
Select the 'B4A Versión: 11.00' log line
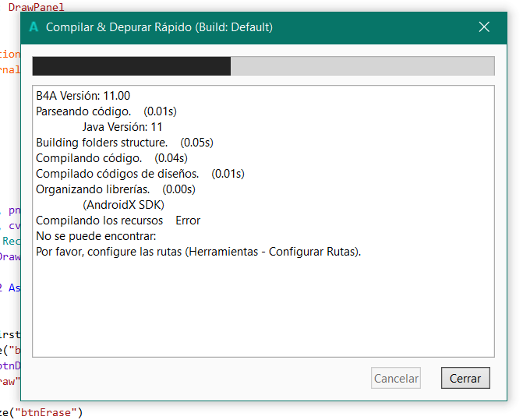[x=83, y=96]
